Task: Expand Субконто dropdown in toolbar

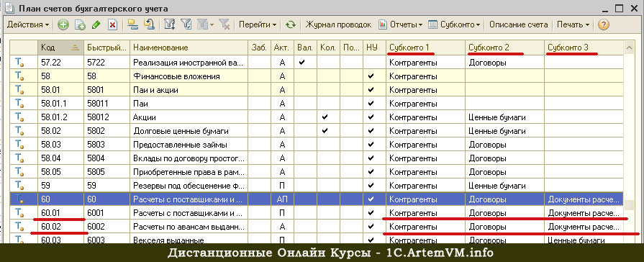Action: coord(454,24)
